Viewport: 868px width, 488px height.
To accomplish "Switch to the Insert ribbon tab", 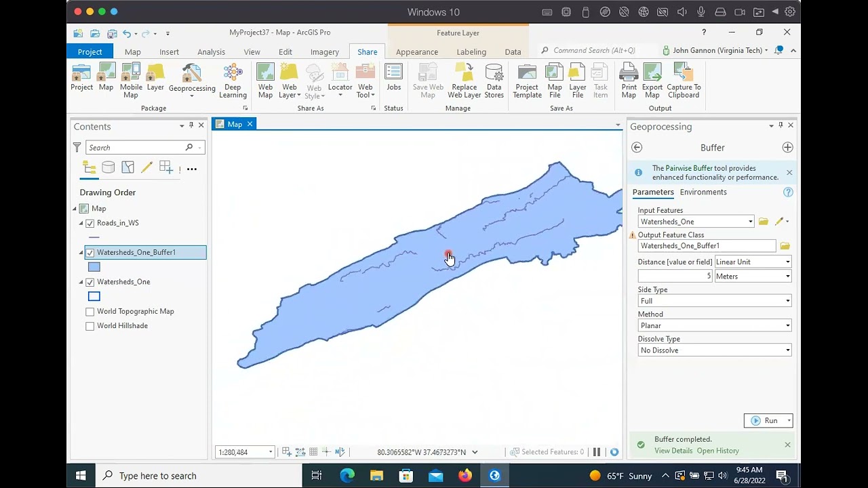I will 169,52.
